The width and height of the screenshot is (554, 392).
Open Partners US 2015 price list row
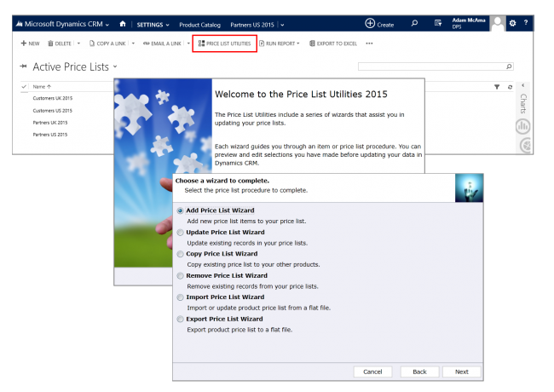click(x=49, y=135)
